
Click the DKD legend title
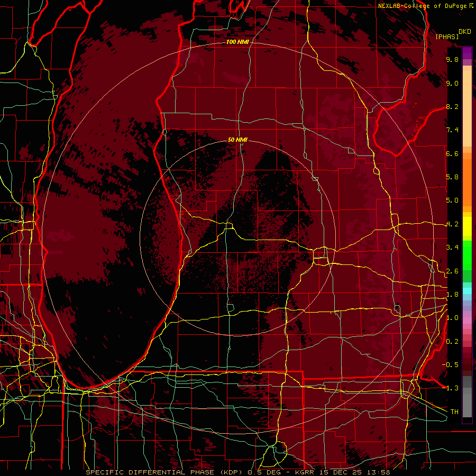[x=465, y=32]
